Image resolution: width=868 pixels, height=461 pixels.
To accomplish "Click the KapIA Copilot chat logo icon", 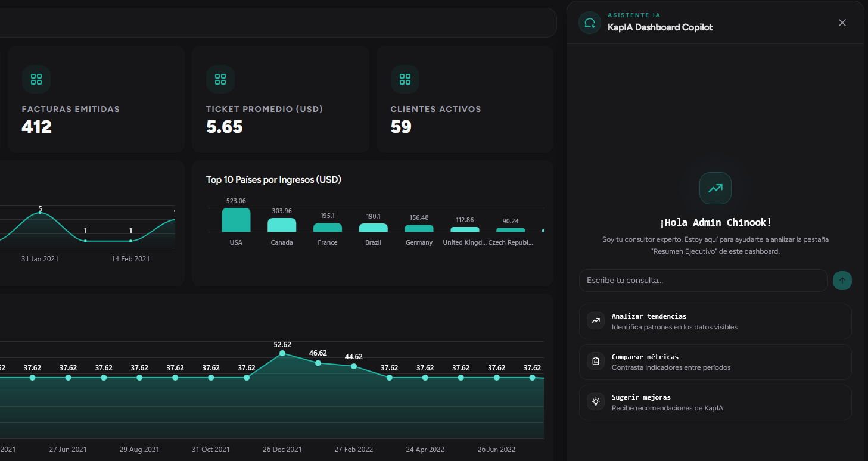I will point(590,23).
